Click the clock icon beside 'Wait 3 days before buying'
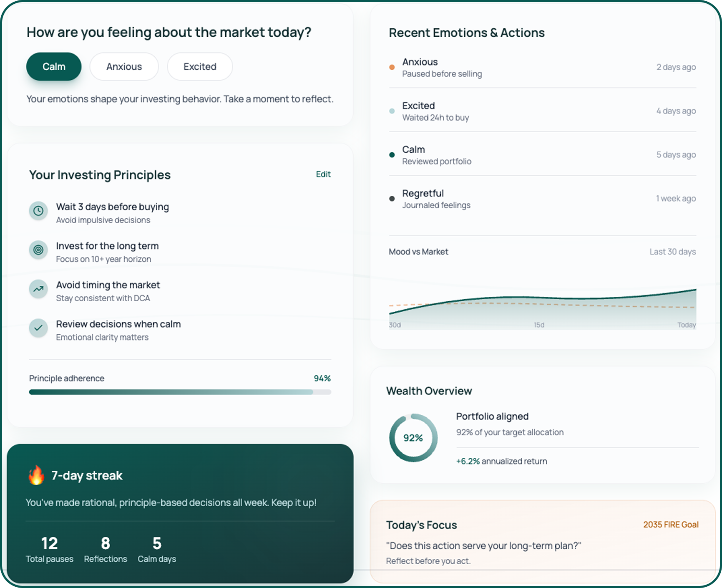The width and height of the screenshot is (722, 588). coord(38,211)
